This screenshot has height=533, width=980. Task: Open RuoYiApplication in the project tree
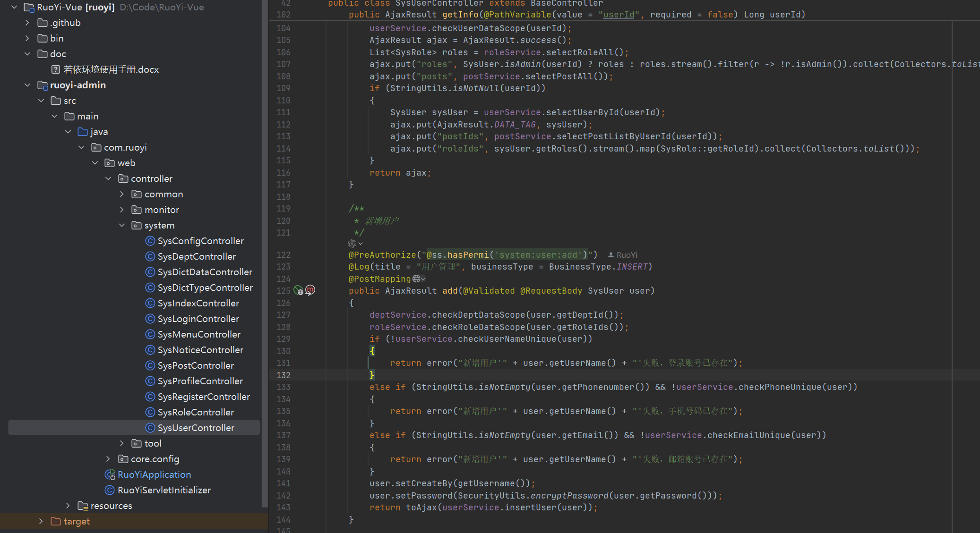(x=154, y=474)
